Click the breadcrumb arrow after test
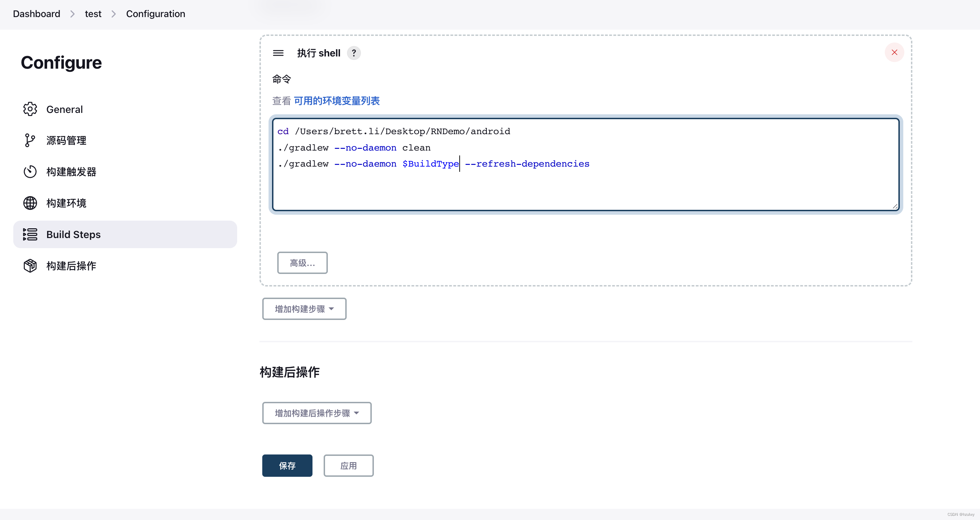 (113, 14)
